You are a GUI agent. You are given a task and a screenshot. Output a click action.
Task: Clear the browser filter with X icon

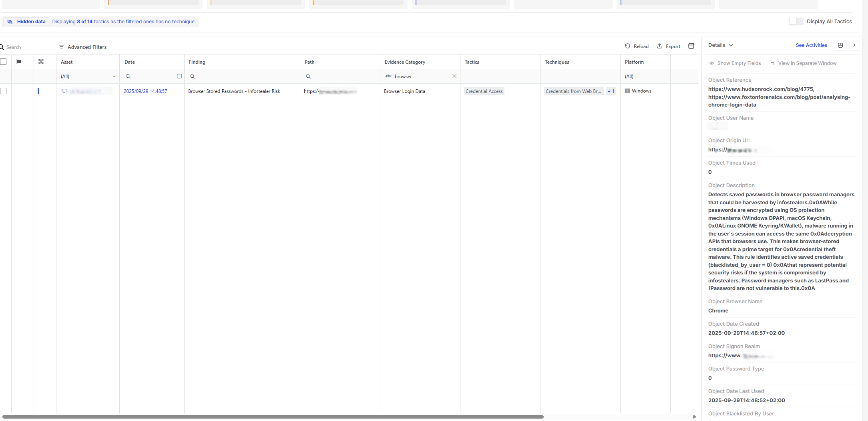(454, 76)
